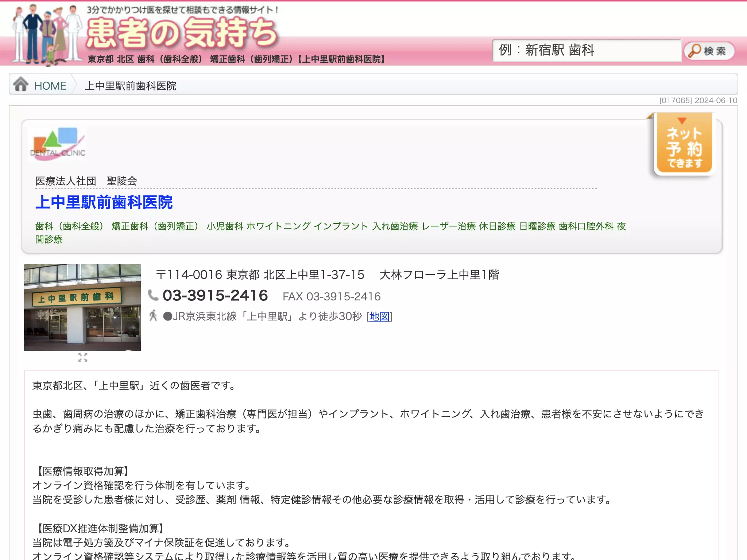Click the 【医療DX推進体制整備加算】 heading

pyautogui.click(x=100, y=528)
